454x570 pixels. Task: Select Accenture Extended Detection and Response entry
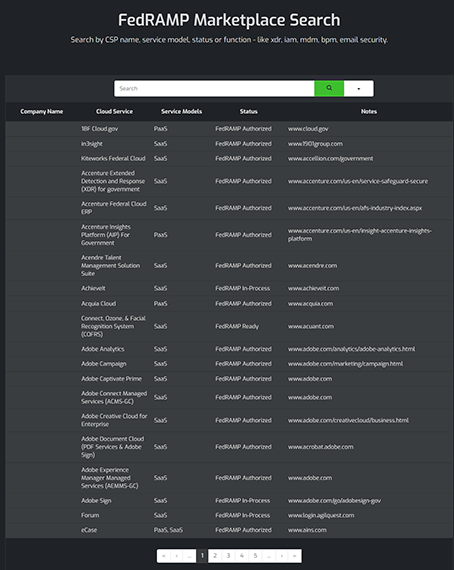pos(113,181)
